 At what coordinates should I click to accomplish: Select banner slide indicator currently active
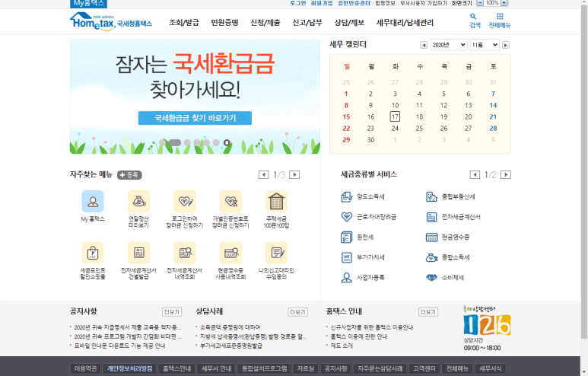click(175, 142)
